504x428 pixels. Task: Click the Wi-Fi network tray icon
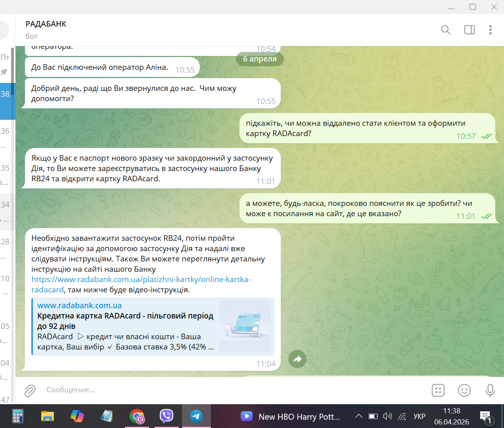tap(402, 416)
